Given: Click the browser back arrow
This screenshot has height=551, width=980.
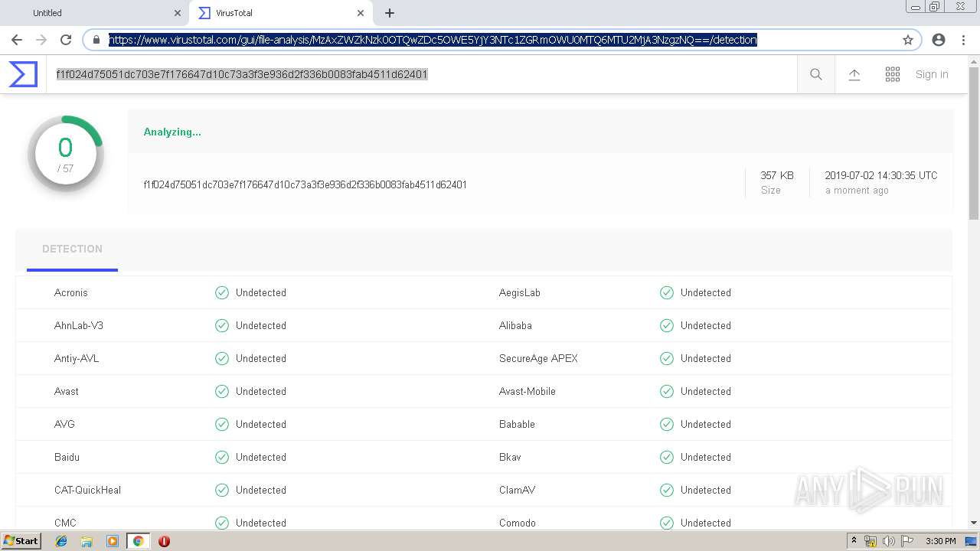Looking at the screenshot, I should click(17, 40).
